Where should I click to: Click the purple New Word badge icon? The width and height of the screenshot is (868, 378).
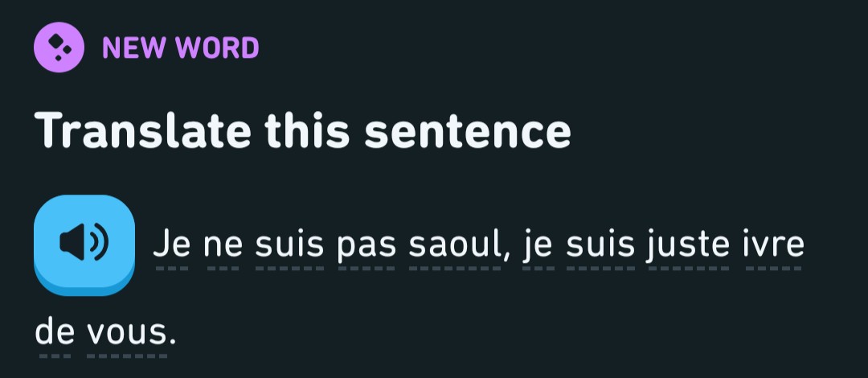pyautogui.click(x=59, y=48)
